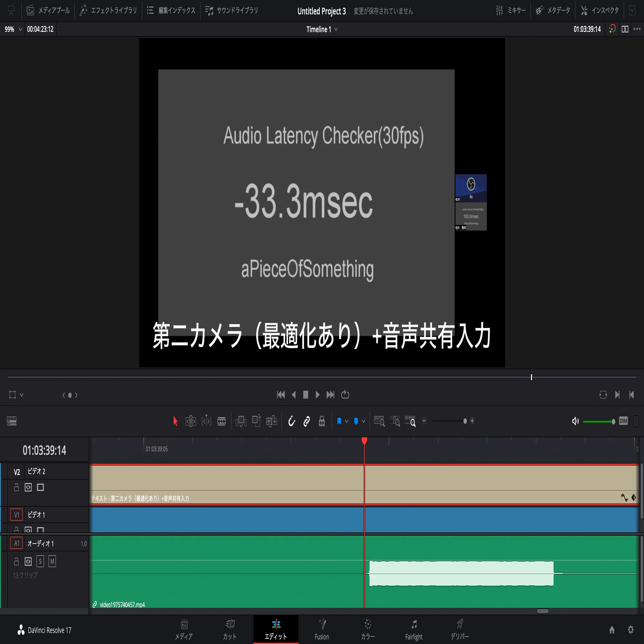
Task: Open the Inspector panel
Action: click(600, 11)
